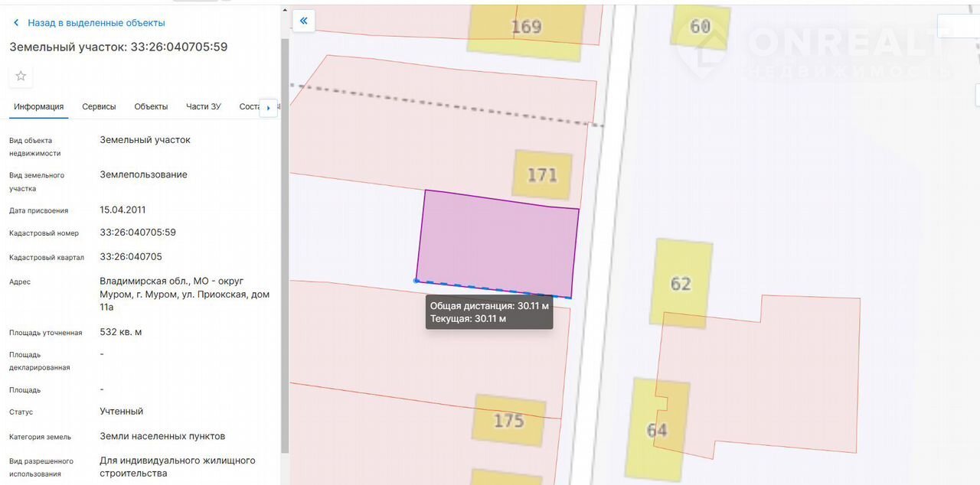Click the back arrow chevron icon
Viewport: 980px width, 485px height.
coord(16,23)
